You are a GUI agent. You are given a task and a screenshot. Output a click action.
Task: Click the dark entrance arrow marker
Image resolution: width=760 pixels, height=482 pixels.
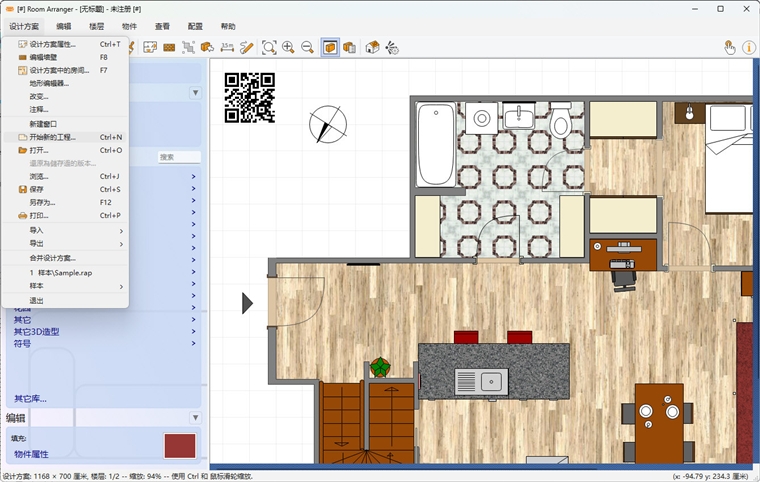point(247,303)
